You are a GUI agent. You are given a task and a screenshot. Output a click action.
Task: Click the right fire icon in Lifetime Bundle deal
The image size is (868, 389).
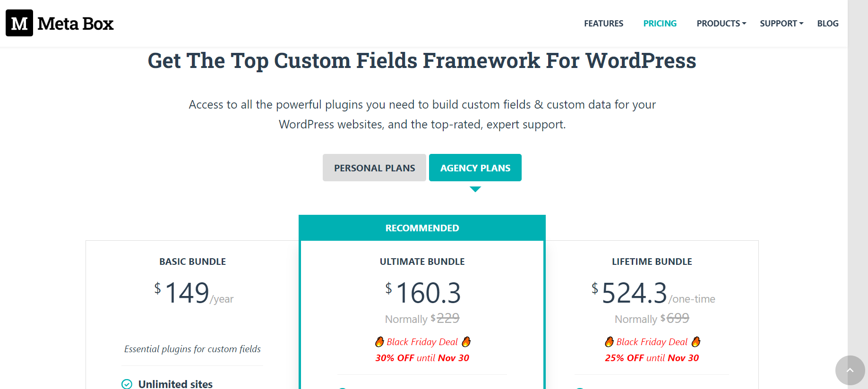pyautogui.click(x=696, y=342)
